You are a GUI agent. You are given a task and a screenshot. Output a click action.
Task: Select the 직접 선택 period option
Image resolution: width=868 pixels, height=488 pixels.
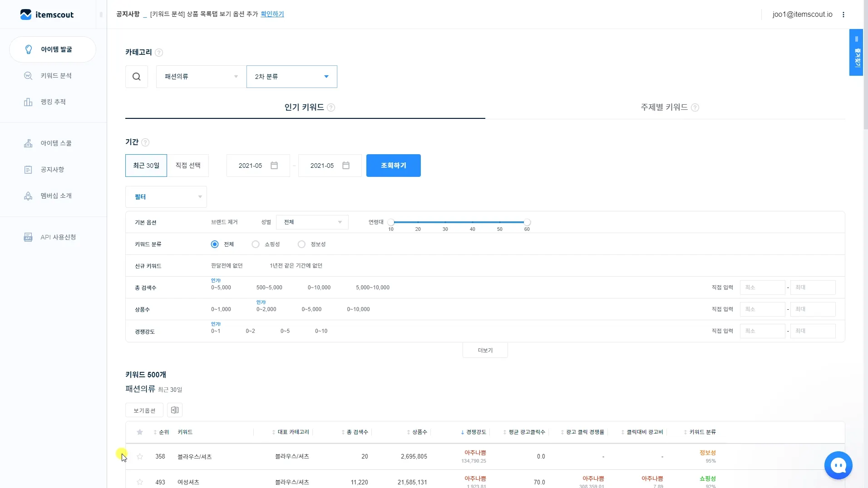click(x=188, y=166)
